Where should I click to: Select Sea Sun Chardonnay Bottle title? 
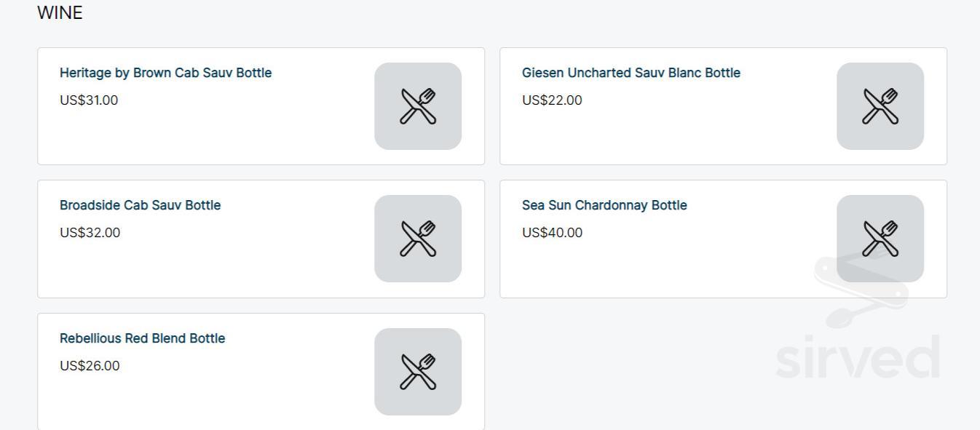coord(604,205)
